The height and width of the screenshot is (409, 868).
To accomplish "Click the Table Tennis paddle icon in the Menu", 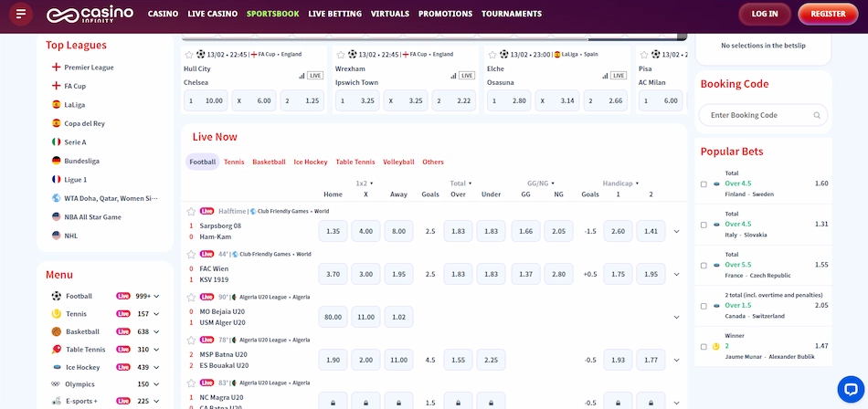I will [56, 350].
